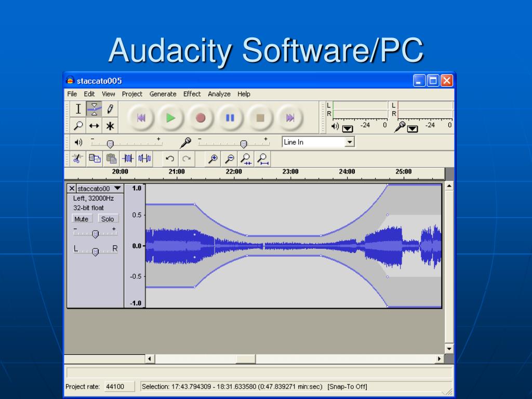Minimize the staccato005 window
Viewport: 532px width, 399px height.
click(419, 81)
